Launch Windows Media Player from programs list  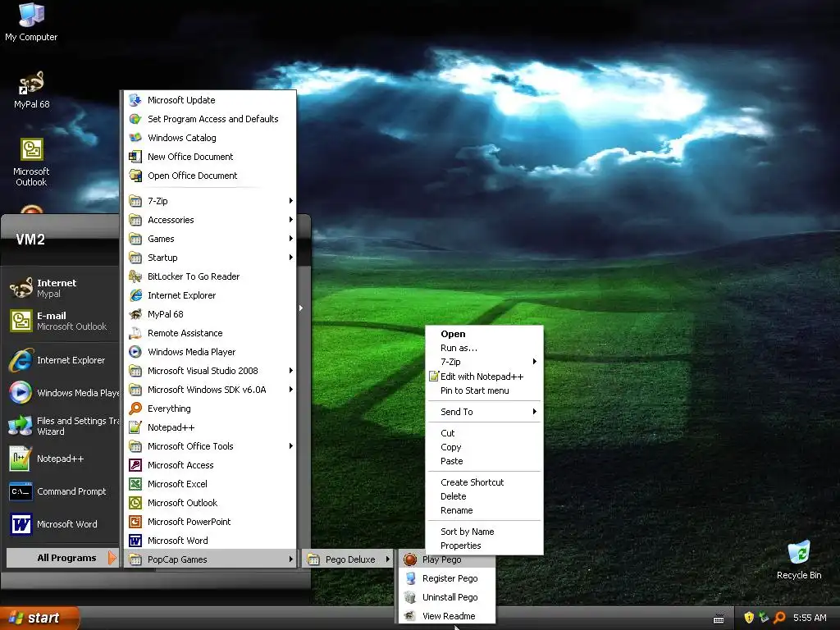210,352
